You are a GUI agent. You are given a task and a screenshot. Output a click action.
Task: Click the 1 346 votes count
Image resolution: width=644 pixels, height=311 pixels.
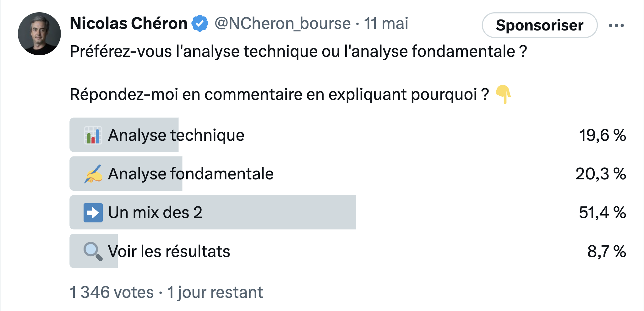[x=112, y=292]
